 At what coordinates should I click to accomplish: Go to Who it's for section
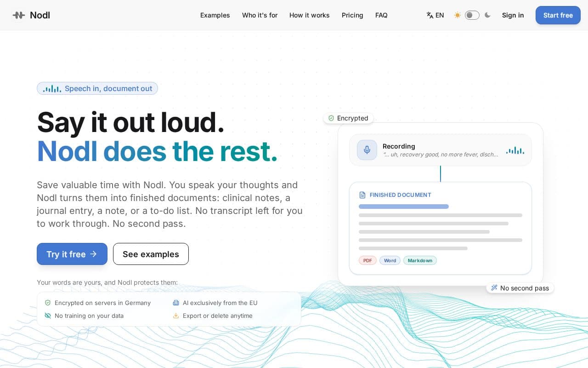coord(260,15)
